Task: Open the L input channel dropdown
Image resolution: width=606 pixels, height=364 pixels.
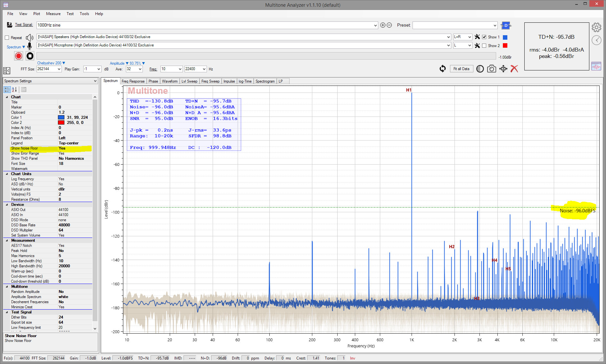Action: pos(470,45)
